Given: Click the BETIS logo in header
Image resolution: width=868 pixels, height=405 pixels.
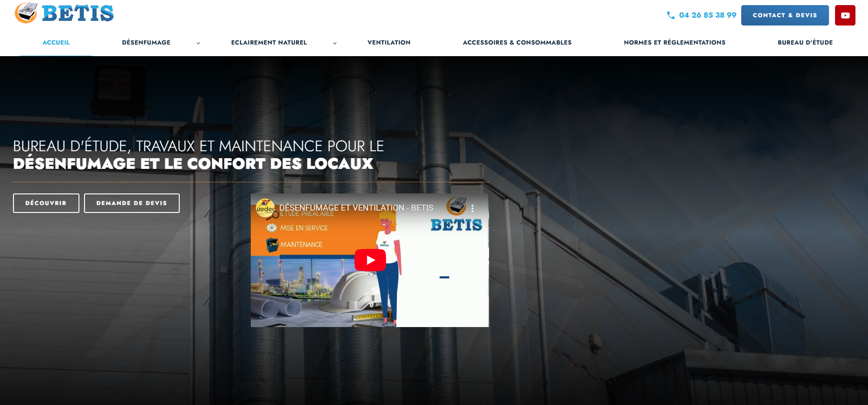Looking at the screenshot, I should (x=64, y=13).
